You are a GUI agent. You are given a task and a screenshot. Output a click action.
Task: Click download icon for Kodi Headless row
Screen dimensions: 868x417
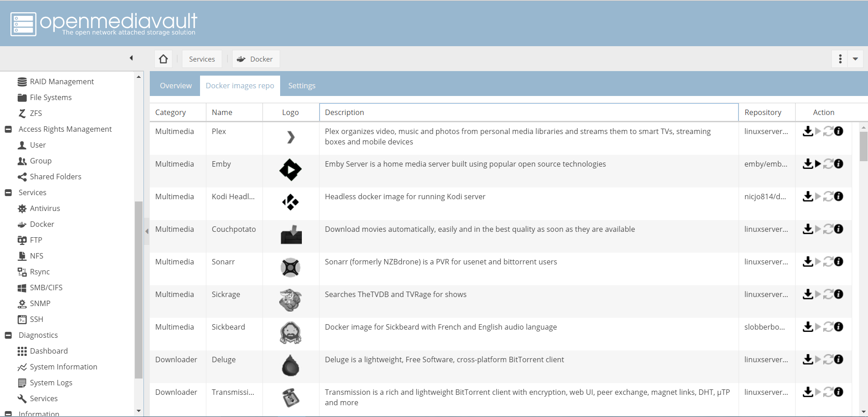pos(808,197)
